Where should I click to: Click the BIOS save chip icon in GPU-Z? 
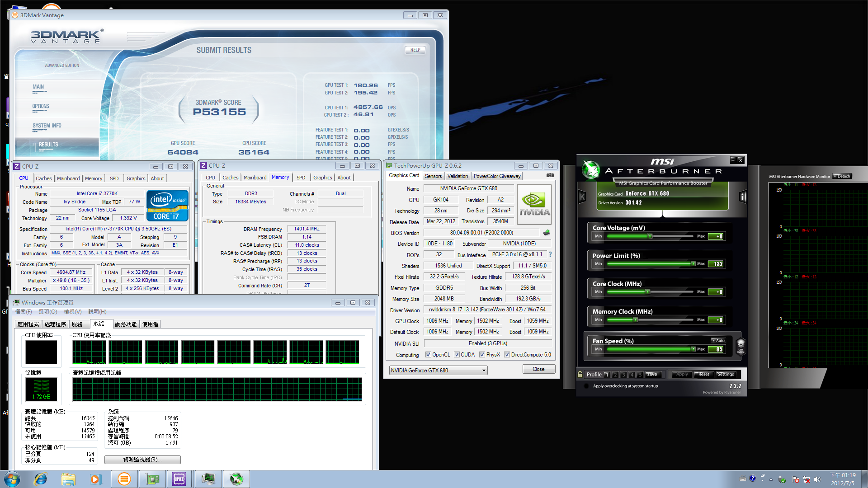coord(547,233)
